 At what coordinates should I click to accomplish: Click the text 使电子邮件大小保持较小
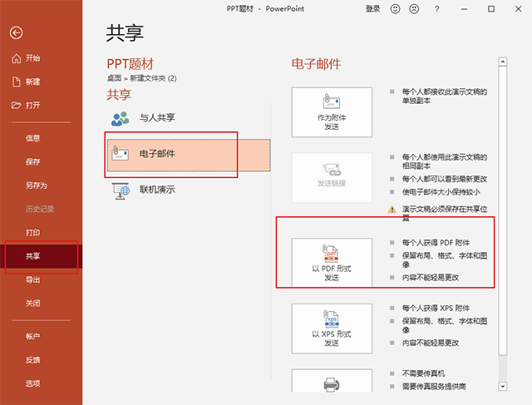pyautogui.click(x=441, y=192)
